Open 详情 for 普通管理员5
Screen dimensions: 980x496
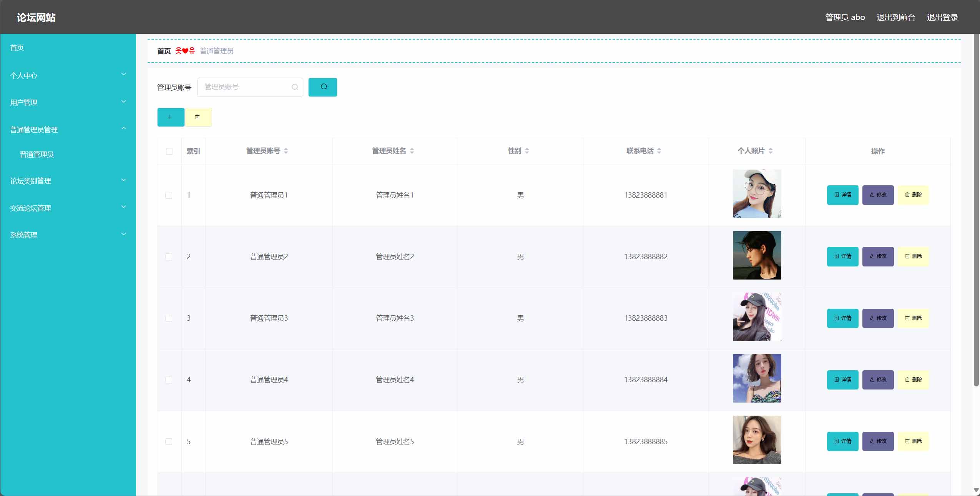click(x=842, y=441)
